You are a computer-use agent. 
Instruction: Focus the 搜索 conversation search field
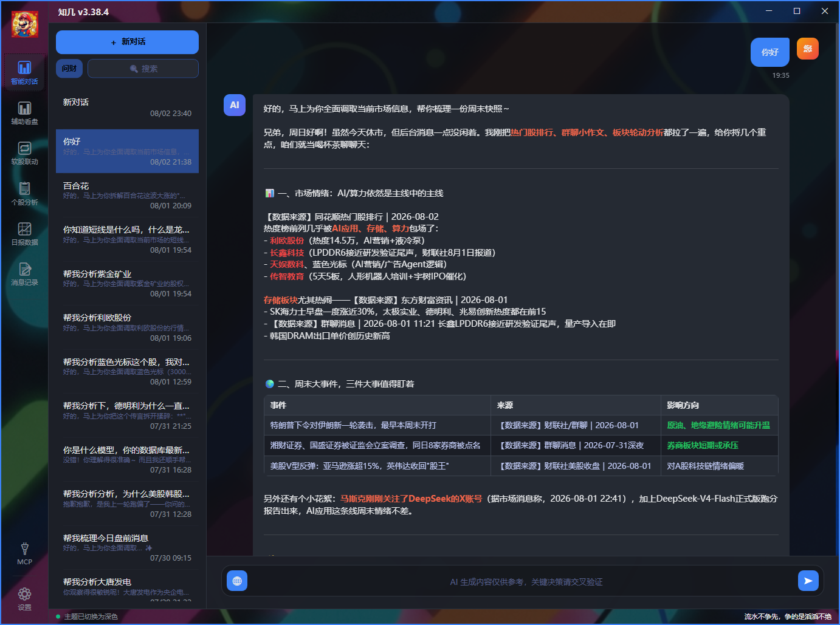(143, 69)
